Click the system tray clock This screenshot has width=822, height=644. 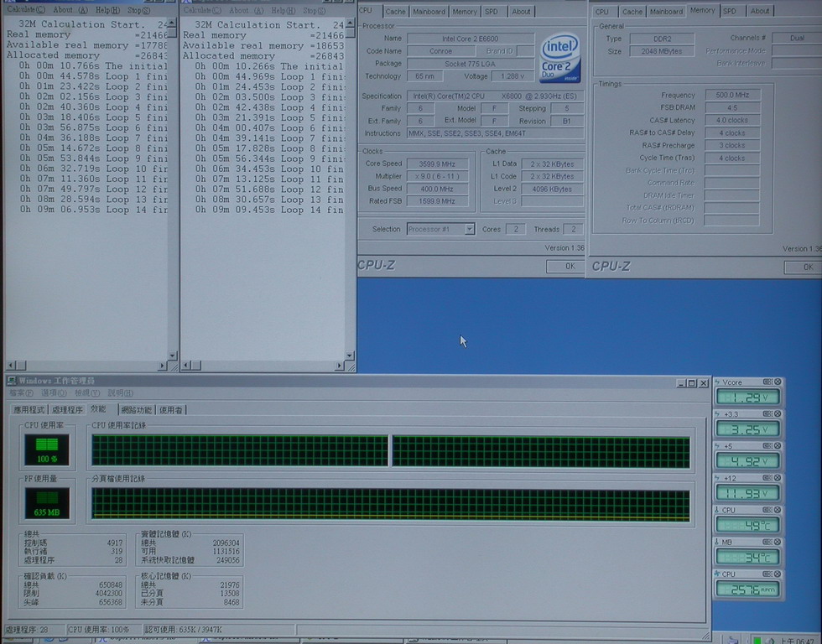coord(797,641)
